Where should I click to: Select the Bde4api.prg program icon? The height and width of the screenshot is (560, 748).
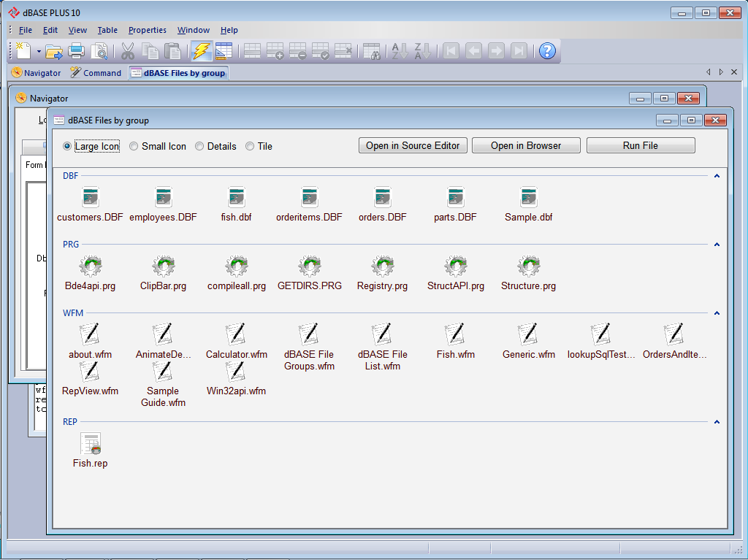tap(90, 266)
